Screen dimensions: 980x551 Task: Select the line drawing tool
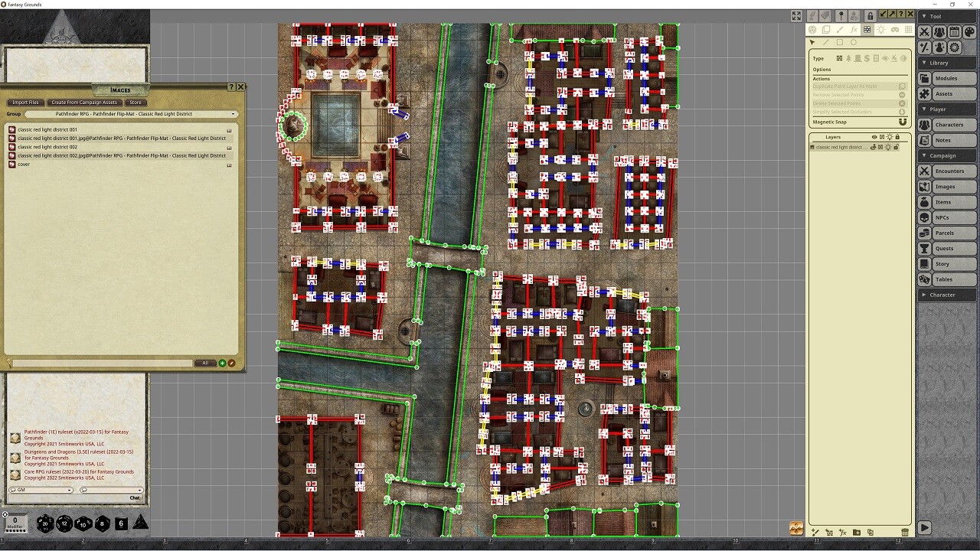click(825, 42)
